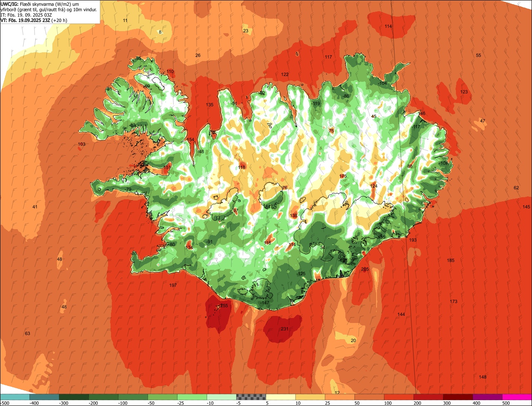Click the map value "197" off the southwest coast
532x406 pixels.
click(x=173, y=285)
